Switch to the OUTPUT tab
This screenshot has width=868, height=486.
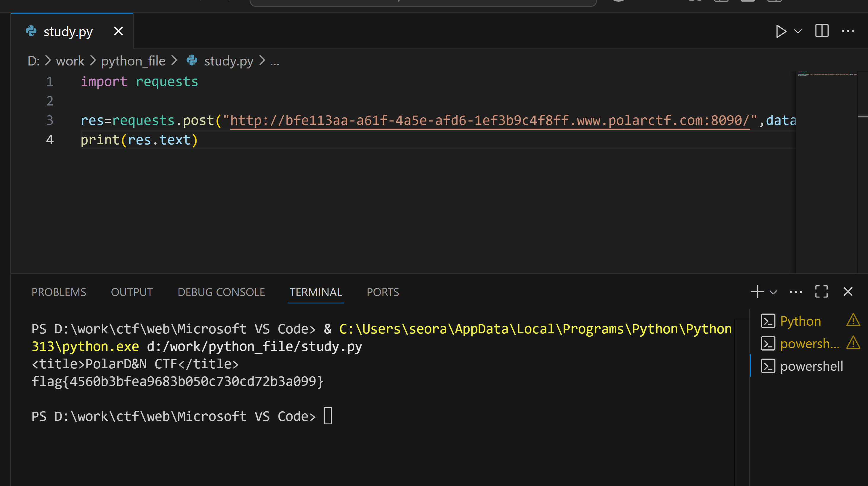point(132,292)
